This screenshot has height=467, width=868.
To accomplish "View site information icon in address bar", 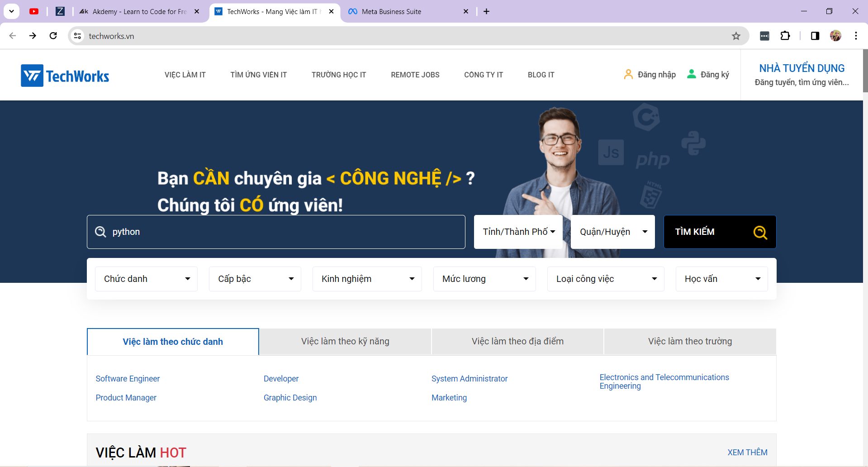I will [78, 36].
